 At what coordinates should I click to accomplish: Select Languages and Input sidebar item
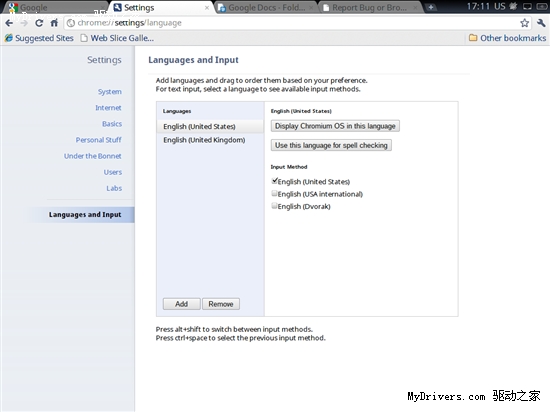80,215
